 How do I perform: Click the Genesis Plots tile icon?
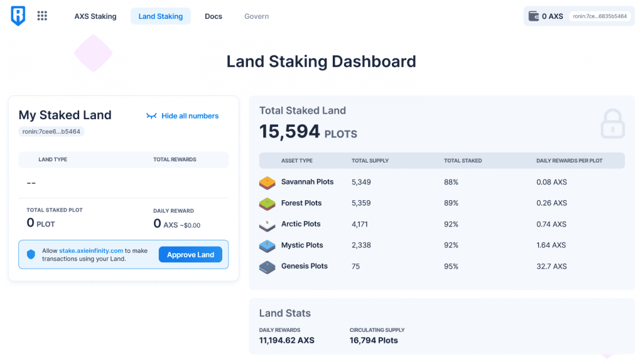click(267, 267)
